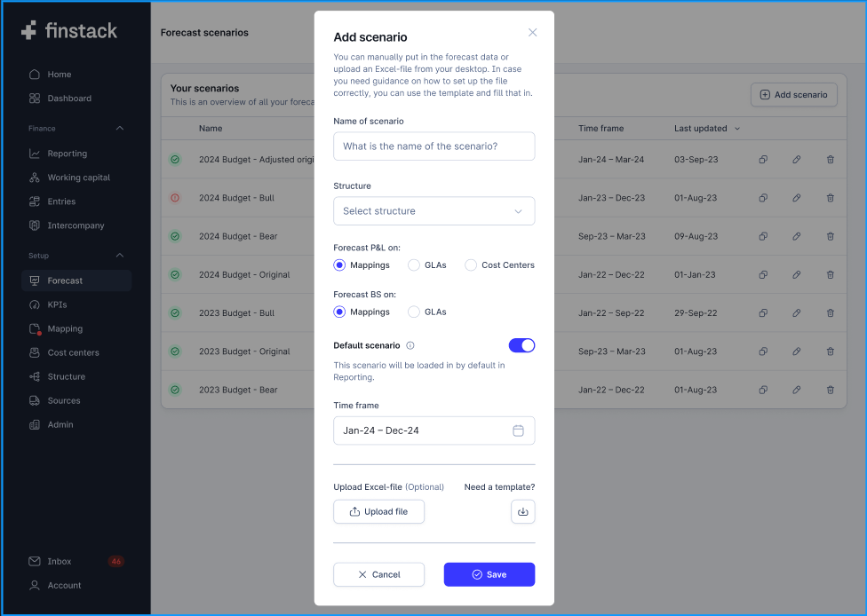Download the Excel template icon
This screenshot has height=616, width=867.
click(522, 511)
